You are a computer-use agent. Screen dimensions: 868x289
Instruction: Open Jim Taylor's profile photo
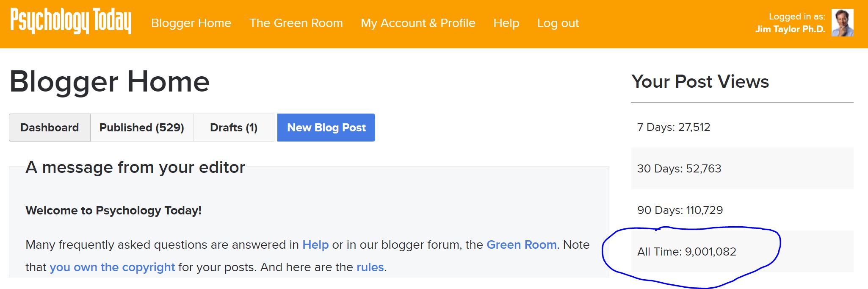tap(842, 23)
